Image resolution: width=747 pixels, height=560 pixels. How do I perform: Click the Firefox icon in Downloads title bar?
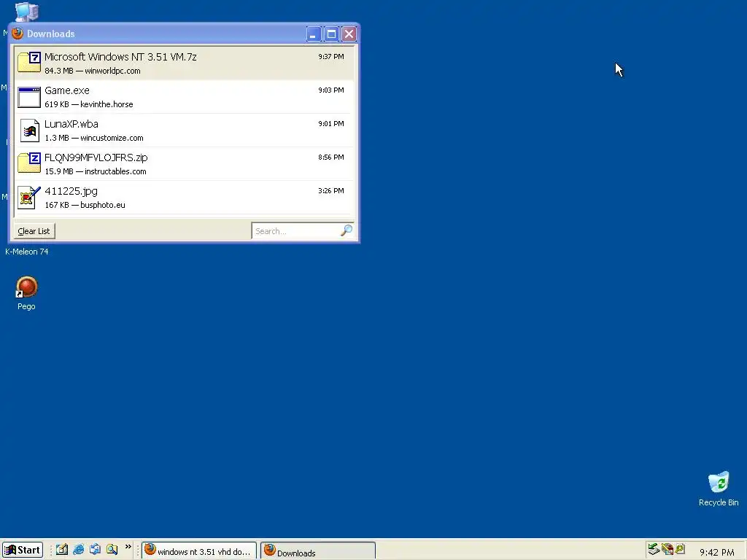pyautogui.click(x=18, y=34)
